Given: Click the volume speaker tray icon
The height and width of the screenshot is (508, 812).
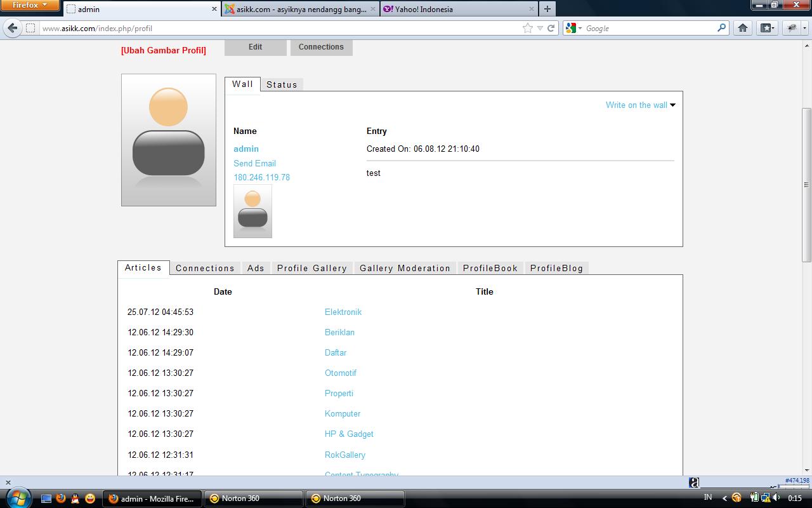Looking at the screenshot, I should (x=776, y=498).
